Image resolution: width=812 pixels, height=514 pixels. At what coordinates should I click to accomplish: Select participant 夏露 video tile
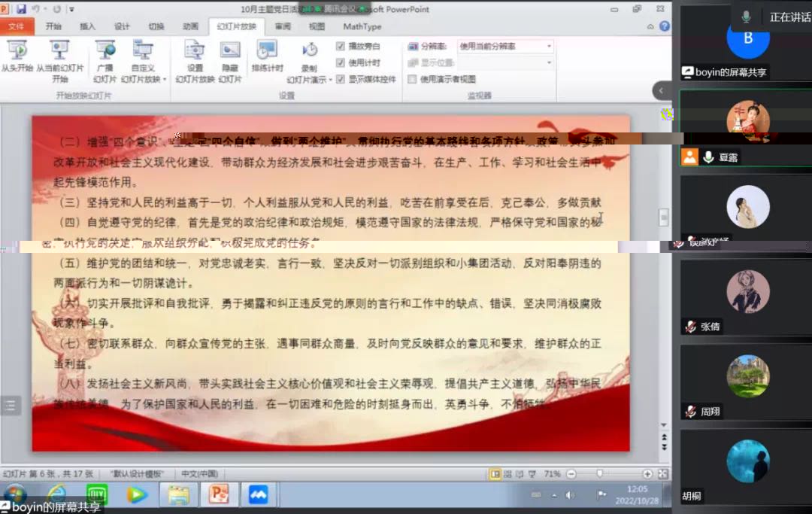(x=746, y=128)
